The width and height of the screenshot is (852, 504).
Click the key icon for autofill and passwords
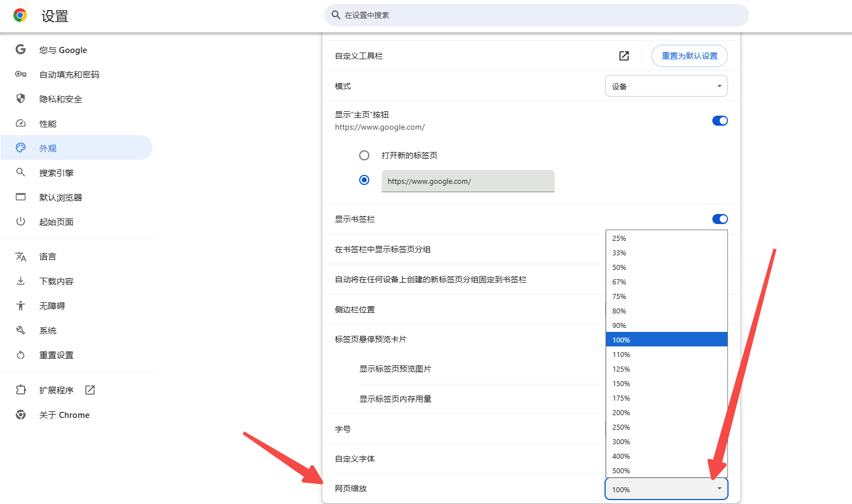[x=21, y=74]
